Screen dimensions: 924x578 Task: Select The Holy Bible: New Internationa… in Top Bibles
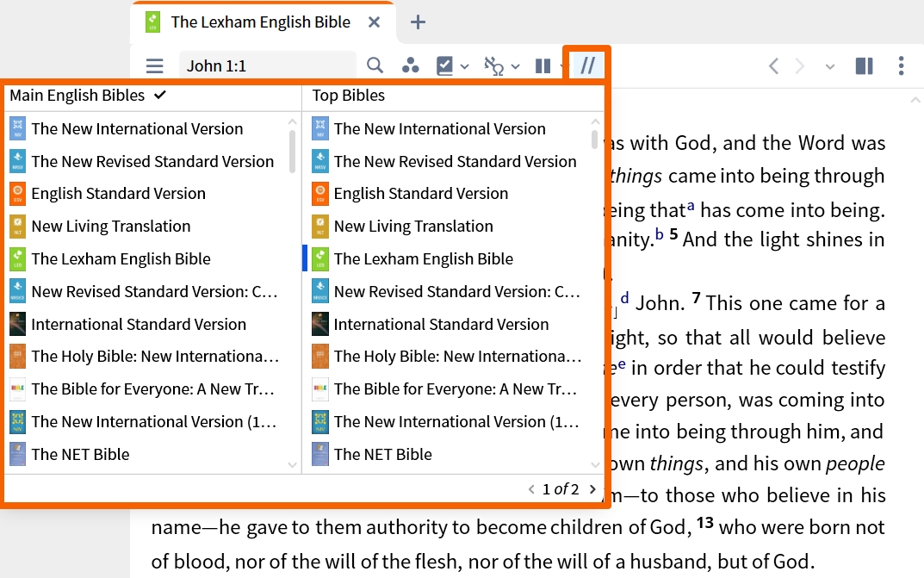pyautogui.click(x=448, y=356)
